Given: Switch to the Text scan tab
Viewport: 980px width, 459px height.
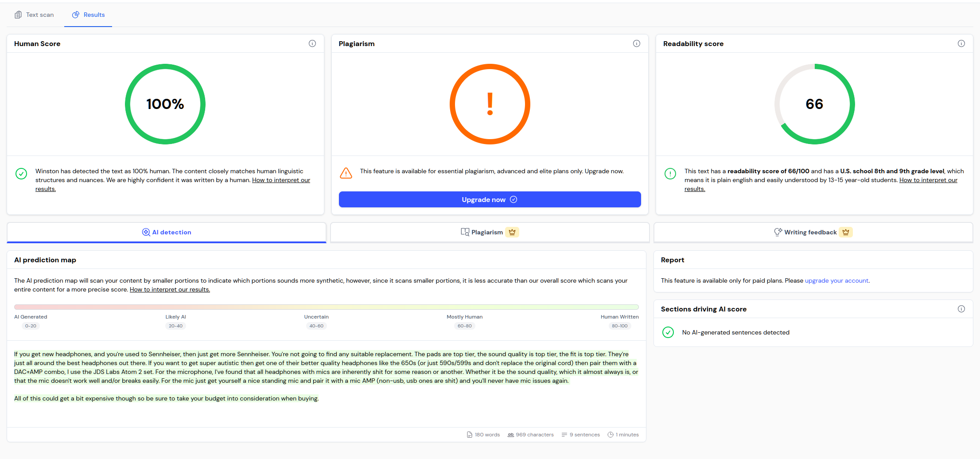Looking at the screenshot, I should pos(35,15).
